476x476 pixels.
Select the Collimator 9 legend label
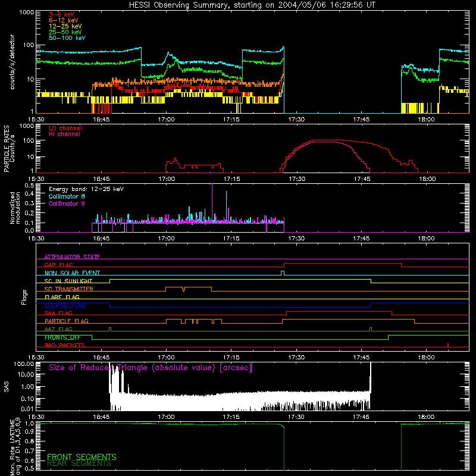(67, 203)
